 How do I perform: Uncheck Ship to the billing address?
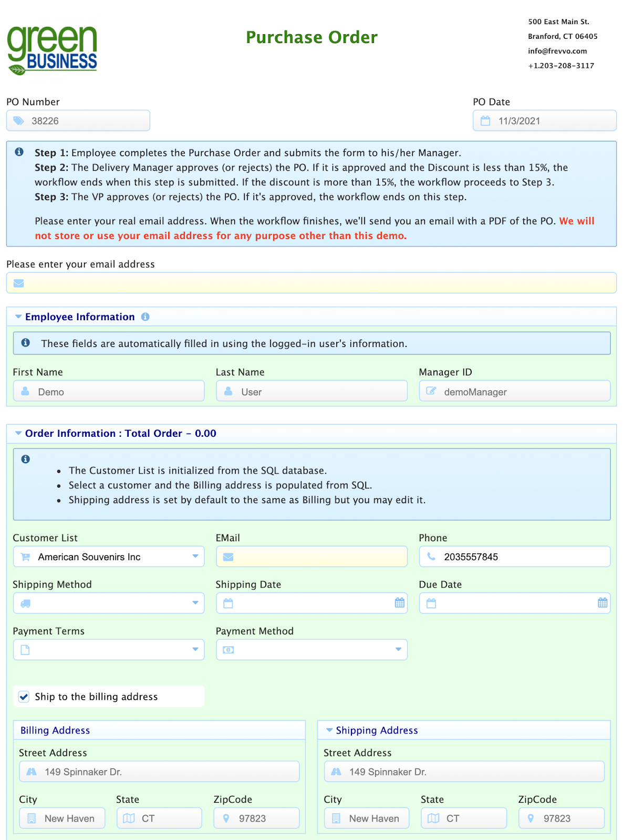pos(24,697)
